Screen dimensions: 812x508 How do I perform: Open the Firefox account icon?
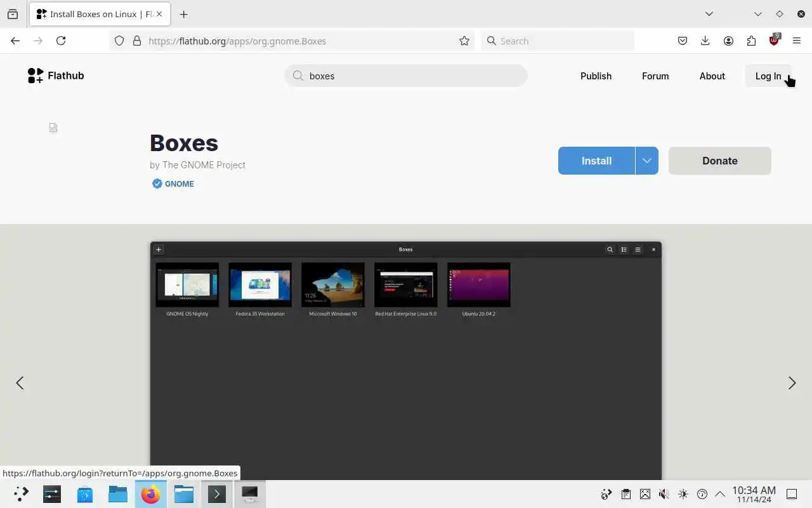tap(728, 41)
